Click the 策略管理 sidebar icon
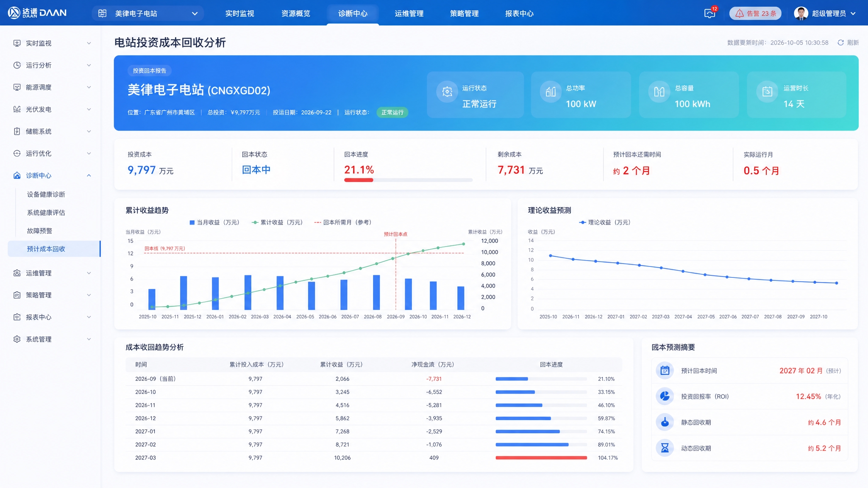The height and width of the screenshot is (488, 868). [x=17, y=295]
